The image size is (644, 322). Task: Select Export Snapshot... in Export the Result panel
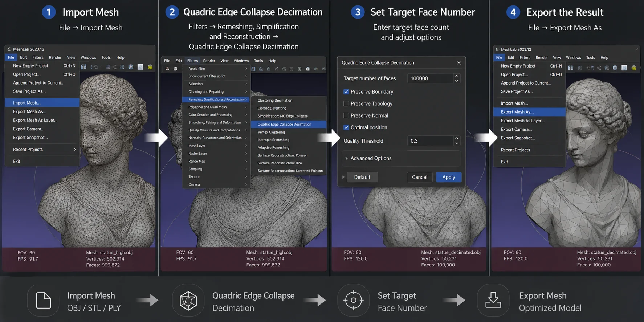click(529, 138)
